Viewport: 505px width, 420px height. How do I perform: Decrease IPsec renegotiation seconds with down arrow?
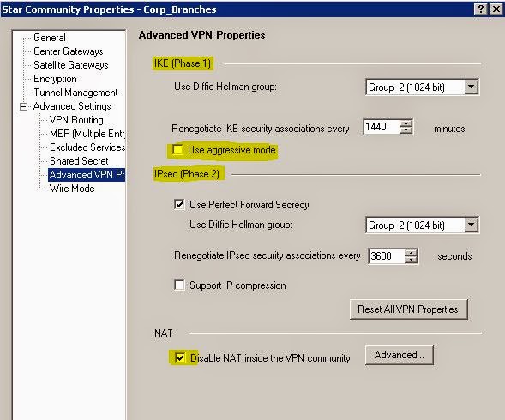click(411, 260)
